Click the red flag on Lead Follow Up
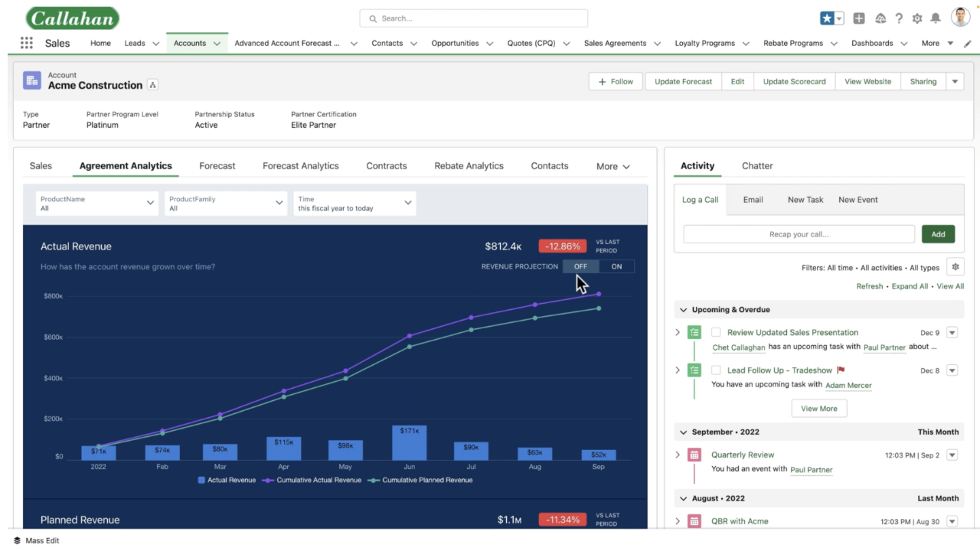The width and height of the screenshot is (980, 551). pos(841,370)
